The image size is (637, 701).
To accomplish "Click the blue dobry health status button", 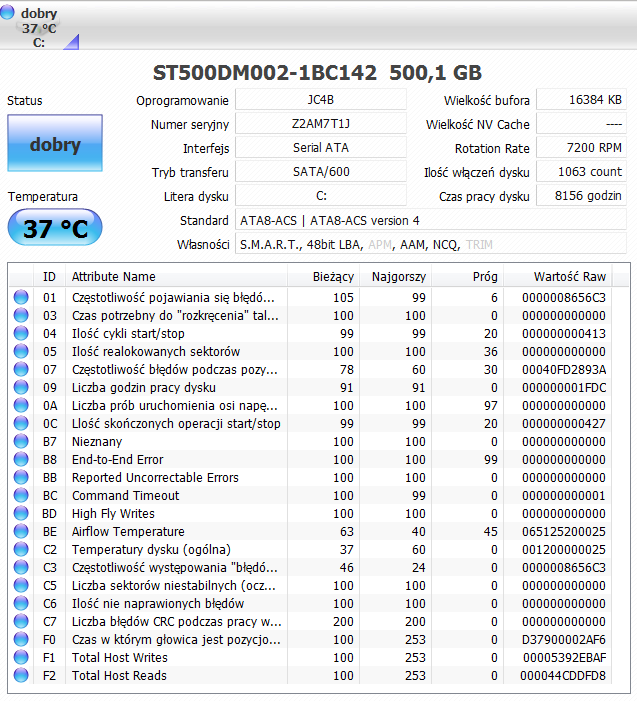I will tap(55, 143).
